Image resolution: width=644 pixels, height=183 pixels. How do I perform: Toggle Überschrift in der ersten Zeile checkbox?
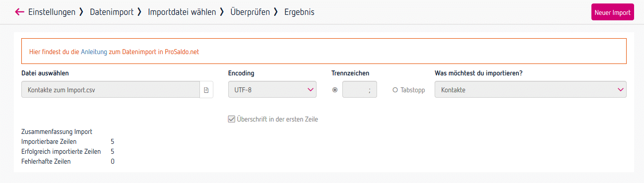point(231,119)
